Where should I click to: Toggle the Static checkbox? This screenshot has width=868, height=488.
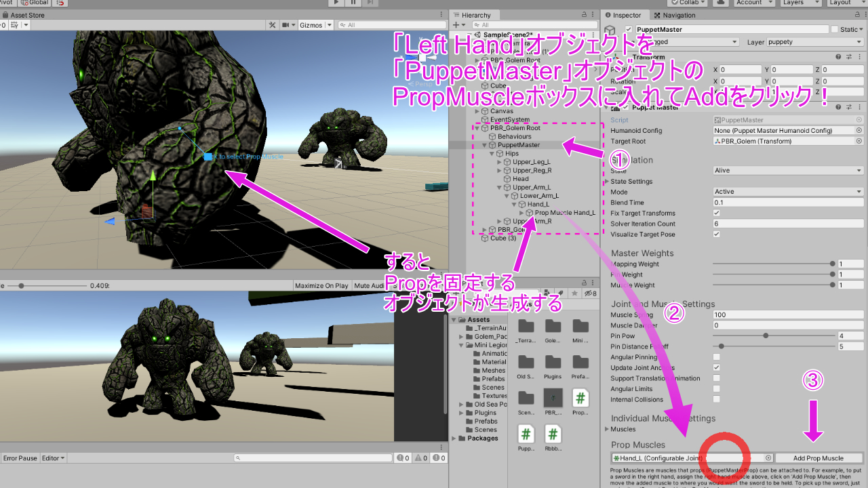pos(834,29)
